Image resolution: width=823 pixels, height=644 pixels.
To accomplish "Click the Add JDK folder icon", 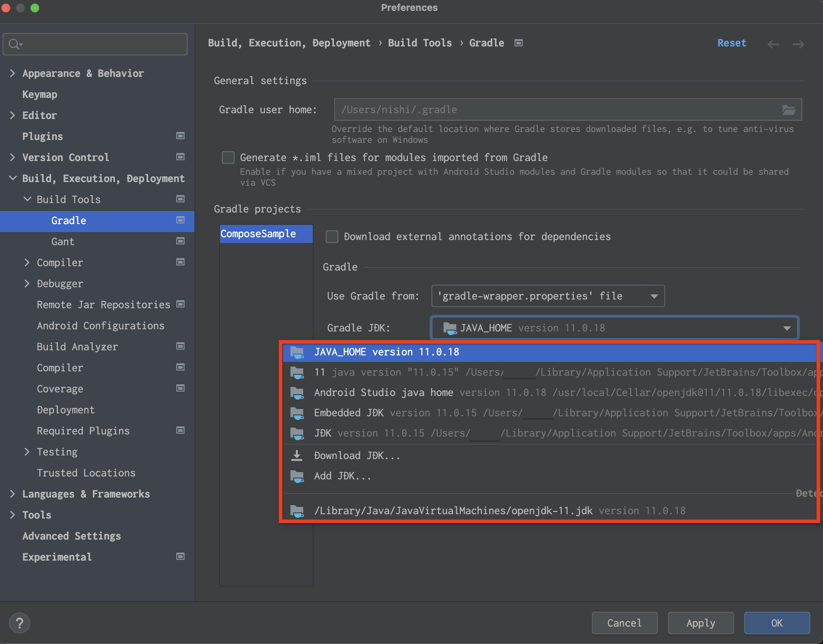I will coord(297,476).
